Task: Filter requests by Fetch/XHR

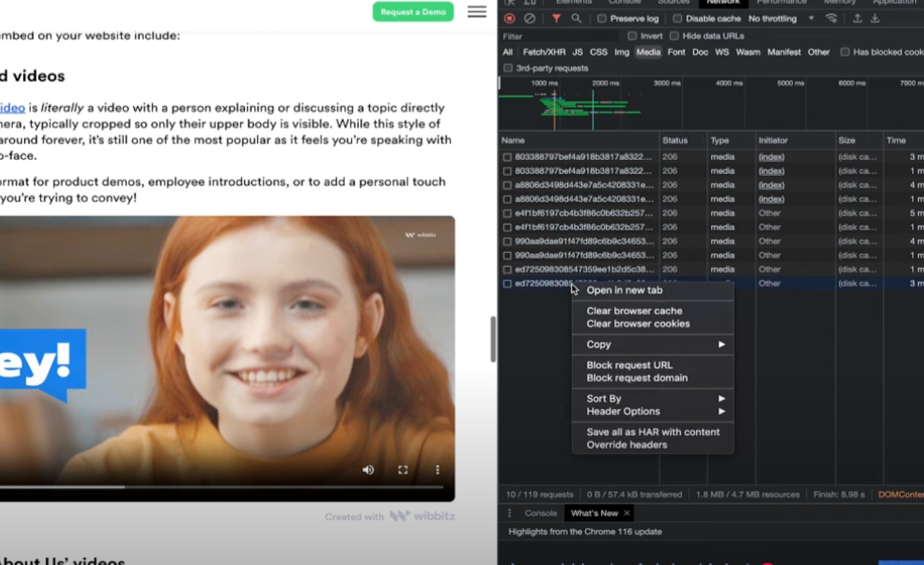Action: pos(544,52)
